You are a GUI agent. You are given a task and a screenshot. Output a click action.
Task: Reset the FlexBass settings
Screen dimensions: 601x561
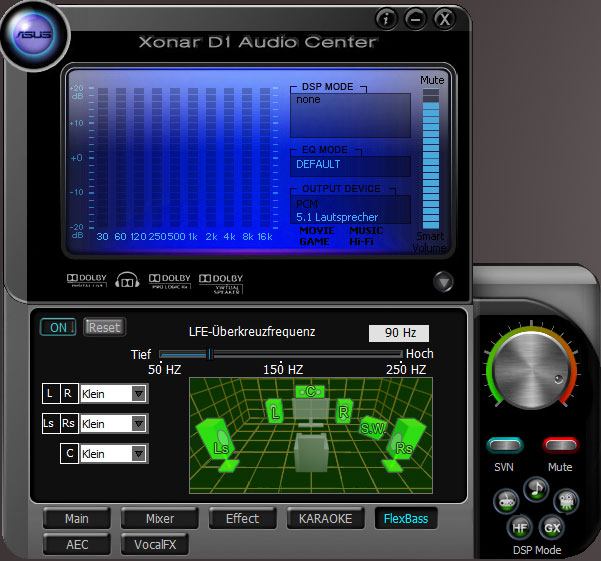click(104, 328)
